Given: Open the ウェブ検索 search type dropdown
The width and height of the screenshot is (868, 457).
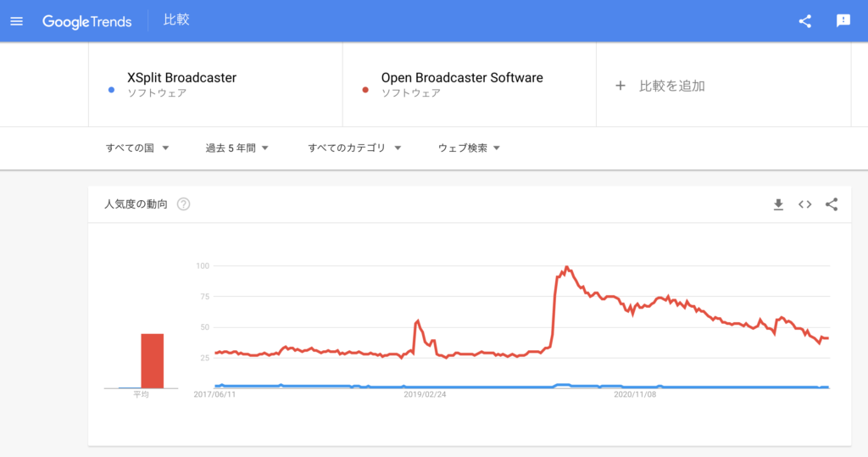Looking at the screenshot, I should [x=469, y=148].
